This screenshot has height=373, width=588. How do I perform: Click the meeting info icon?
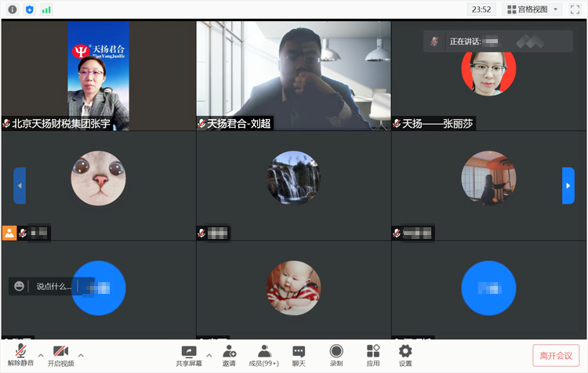(x=13, y=9)
